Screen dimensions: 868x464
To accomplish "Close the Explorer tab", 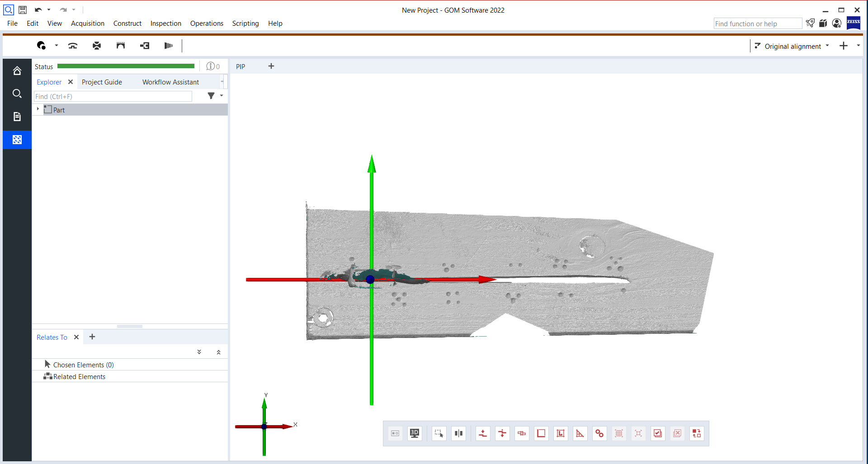I will click(x=71, y=82).
